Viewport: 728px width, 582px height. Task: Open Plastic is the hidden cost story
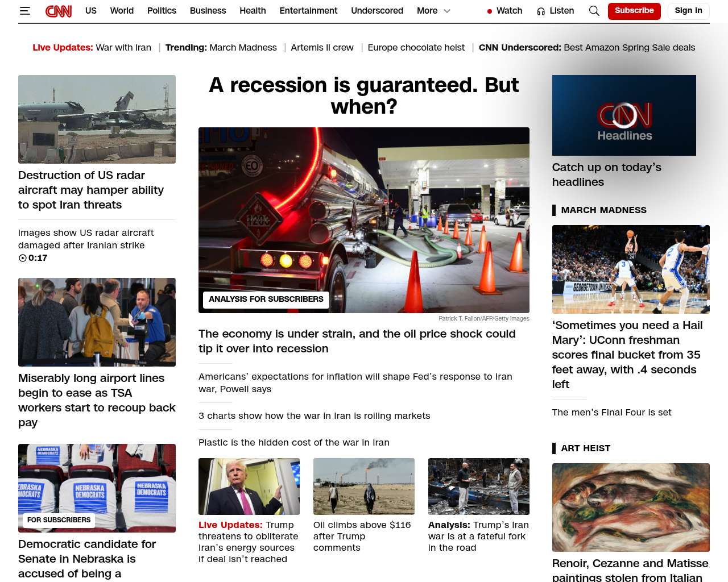point(294,443)
